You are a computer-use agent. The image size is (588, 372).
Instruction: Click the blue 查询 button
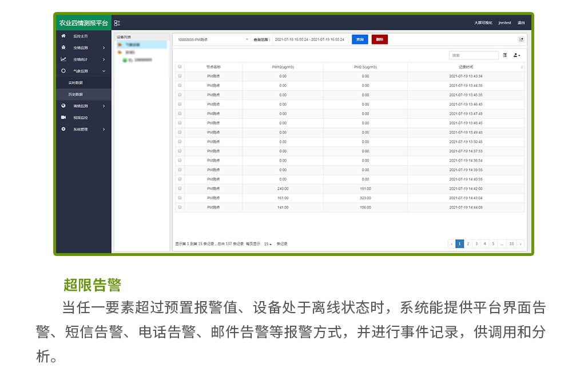click(359, 39)
